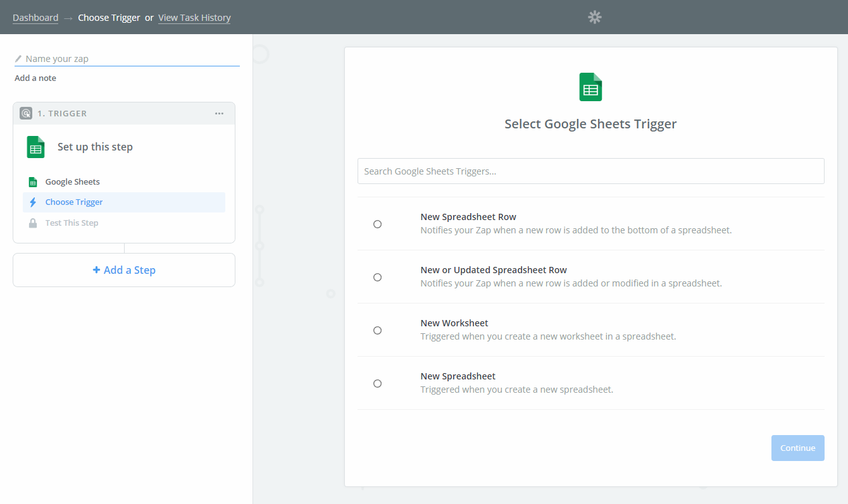Screen dimensions: 848x504
Task: Go to Dashboard via breadcrumb link
Action: click(x=35, y=18)
